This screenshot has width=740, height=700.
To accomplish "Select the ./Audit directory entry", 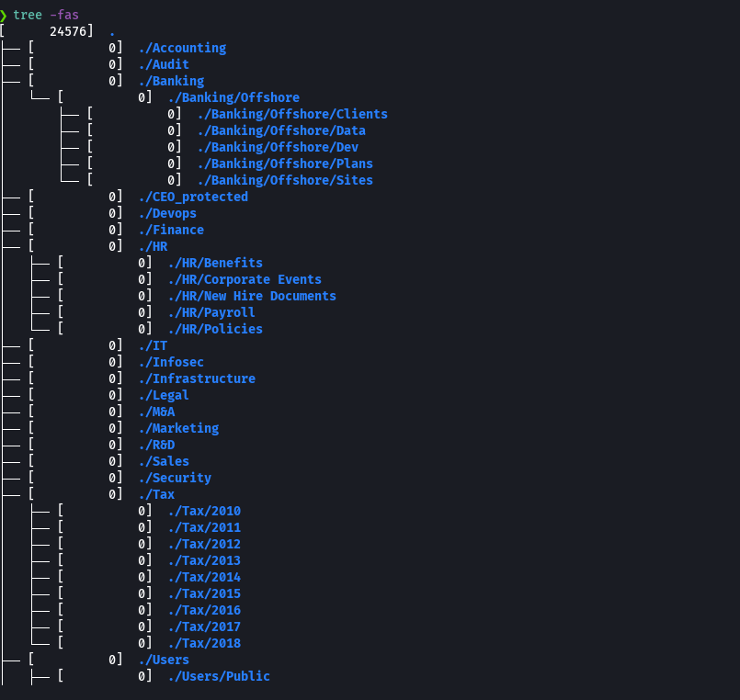I will (x=164, y=64).
